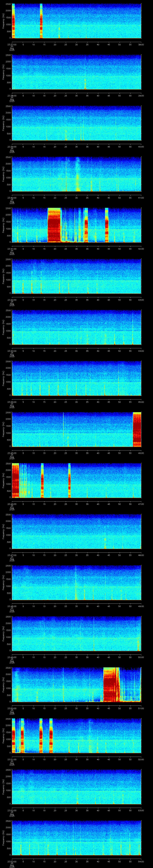Click the 23:41:00 start time label

12,249
